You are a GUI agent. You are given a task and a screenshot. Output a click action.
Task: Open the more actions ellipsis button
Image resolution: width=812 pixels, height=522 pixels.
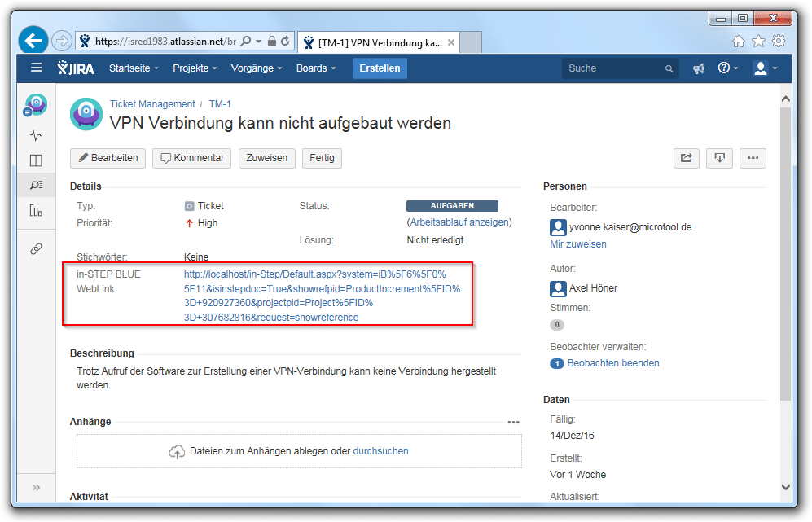753,158
